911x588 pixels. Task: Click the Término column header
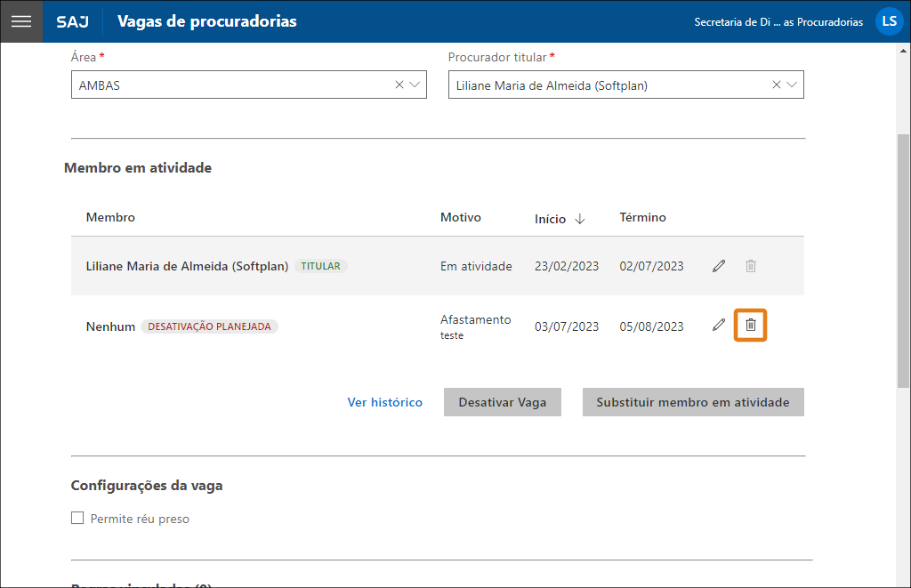coord(642,218)
